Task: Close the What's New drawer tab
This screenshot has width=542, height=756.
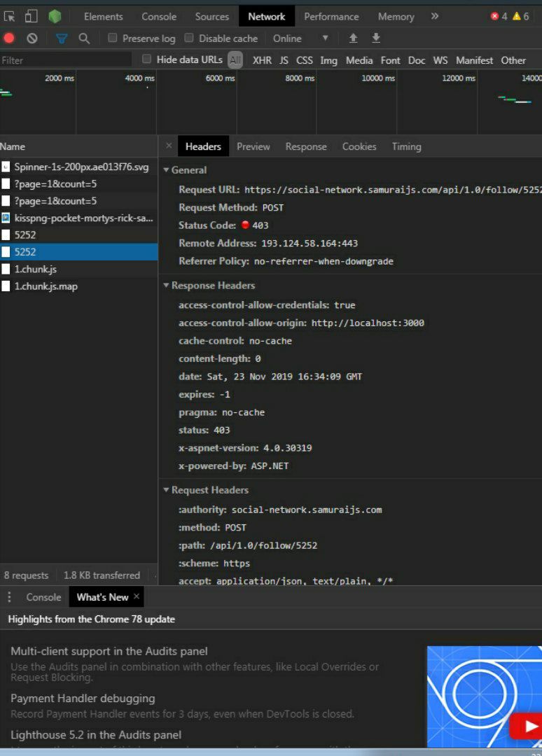Action: point(137,596)
